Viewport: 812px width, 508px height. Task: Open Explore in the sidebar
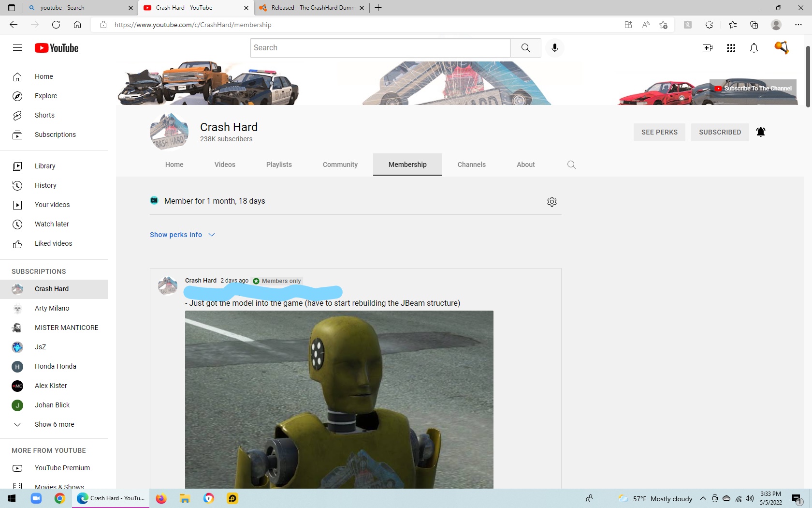(x=54, y=96)
